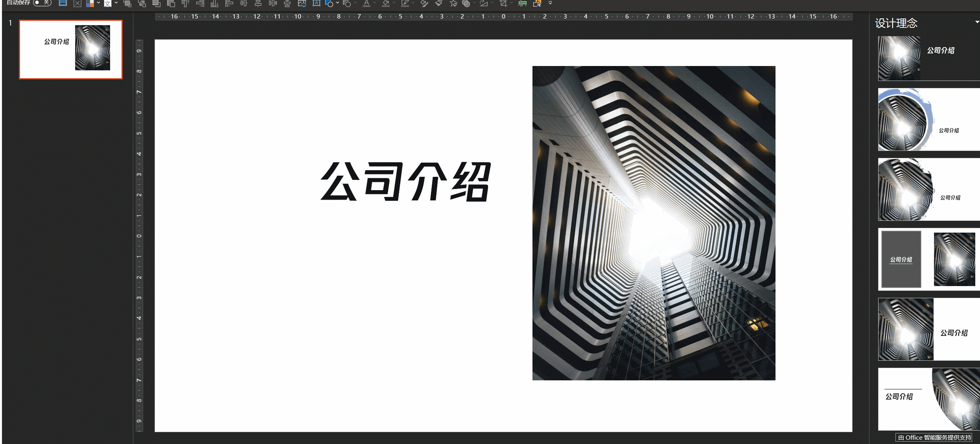The image size is (980, 444).
Task: Click the 公司介绍 title text on slide
Action: (405, 182)
